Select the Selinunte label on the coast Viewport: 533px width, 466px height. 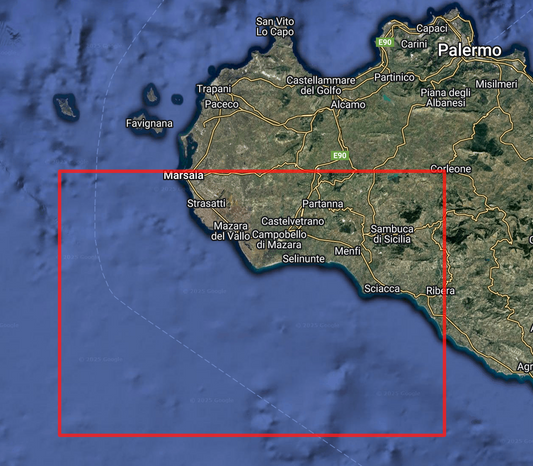tap(304, 259)
